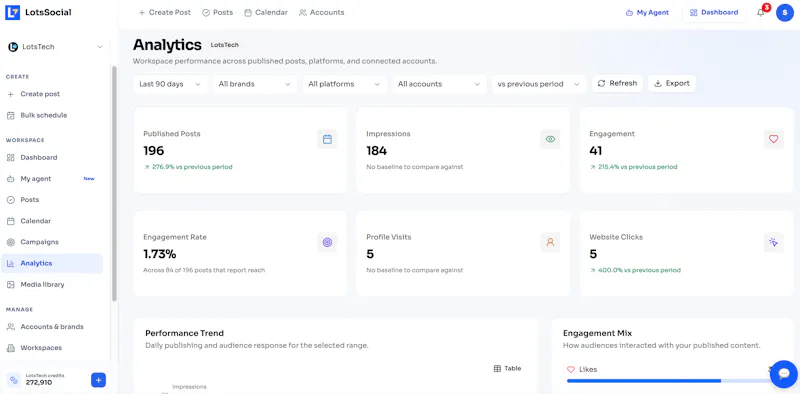
Task: Select Create Post in the top navigation
Action: pyautogui.click(x=165, y=12)
